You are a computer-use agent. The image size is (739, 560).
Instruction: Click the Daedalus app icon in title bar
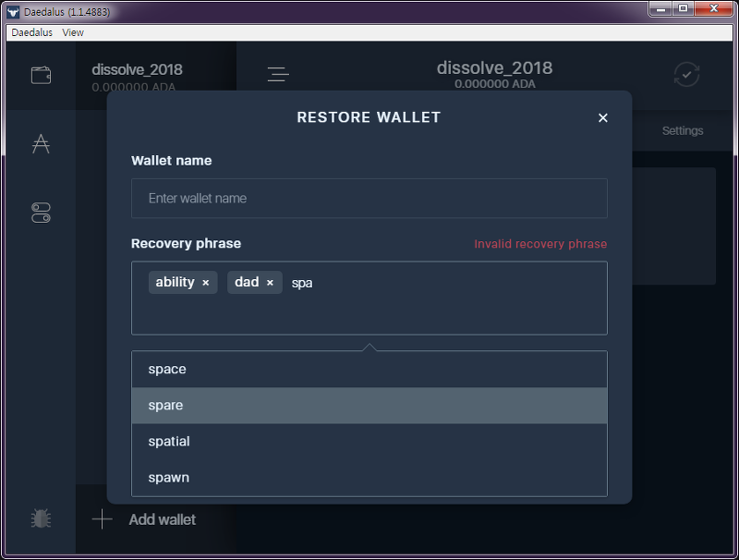(x=13, y=12)
